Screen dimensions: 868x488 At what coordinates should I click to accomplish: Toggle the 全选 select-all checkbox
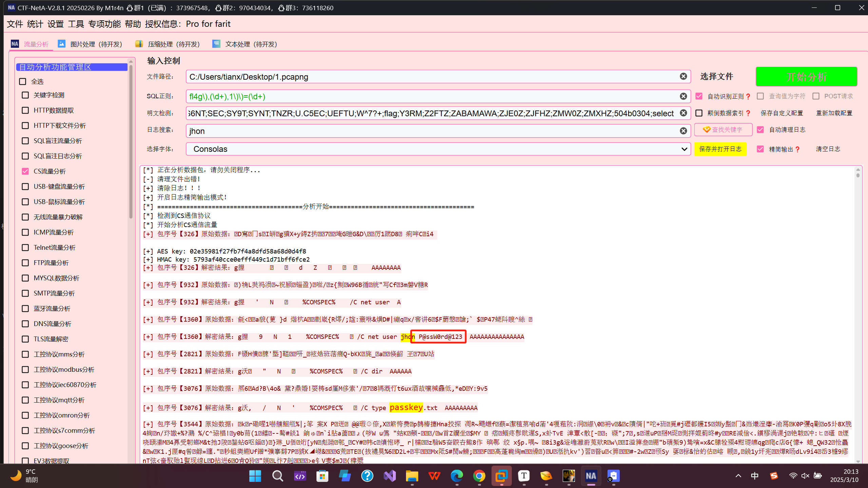[x=22, y=81]
